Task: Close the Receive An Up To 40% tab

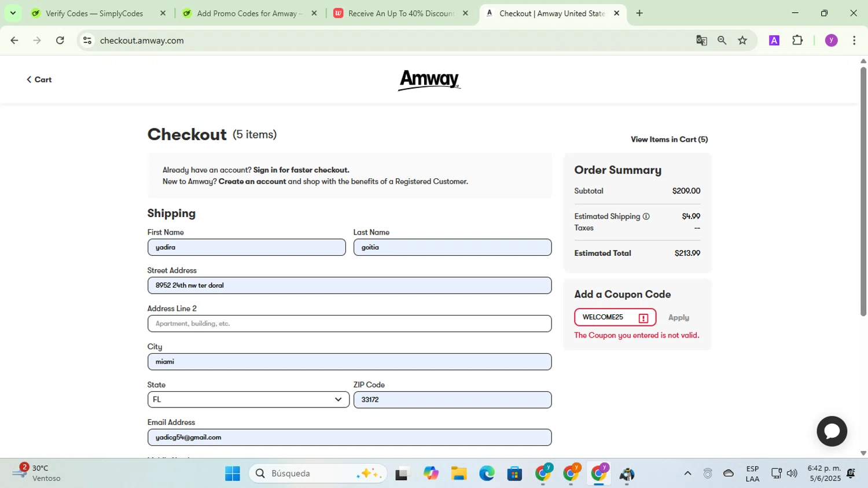Action: pyautogui.click(x=465, y=13)
